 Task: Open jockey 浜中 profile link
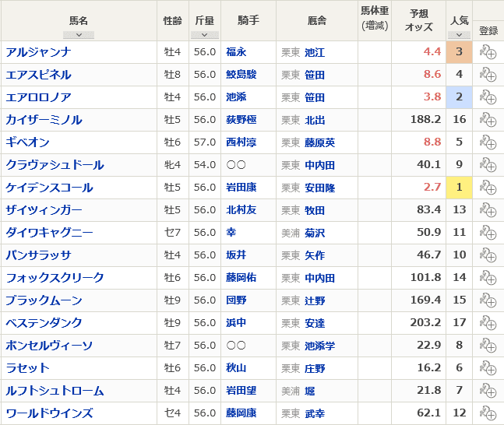(x=236, y=322)
